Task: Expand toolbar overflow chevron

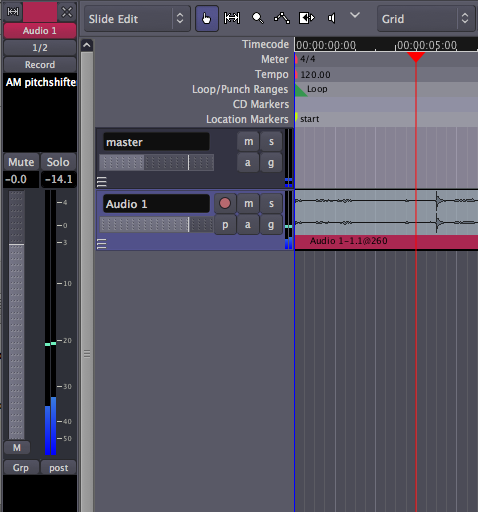Action: coord(355,15)
